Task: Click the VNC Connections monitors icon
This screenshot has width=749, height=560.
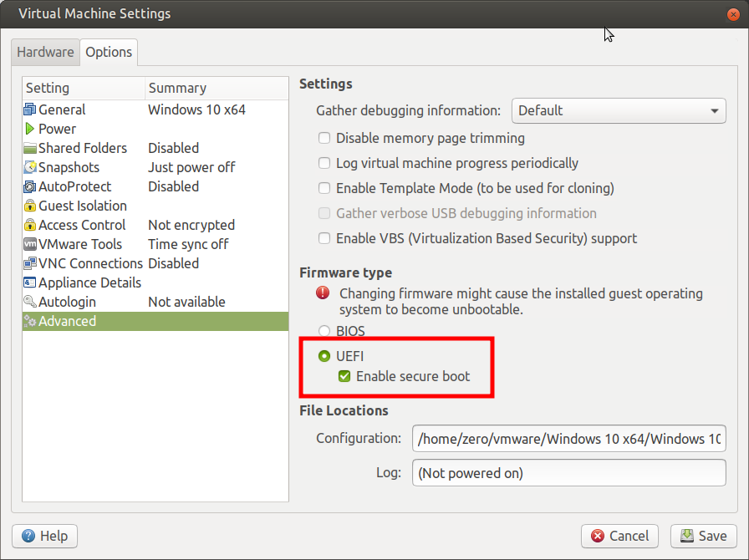Action: (29, 263)
